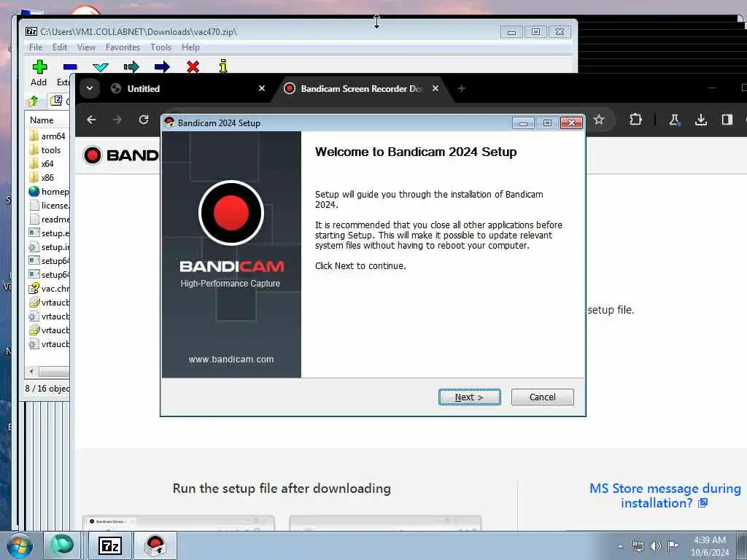Click the Action Center flag tray icon
The image size is (747, 560).
[x=673, y=546]
